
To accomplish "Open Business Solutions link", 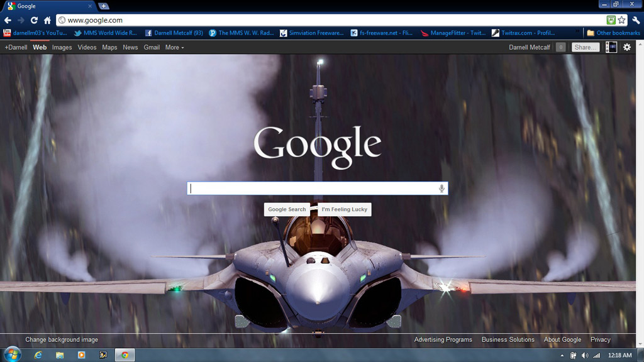I will point(508,339).
